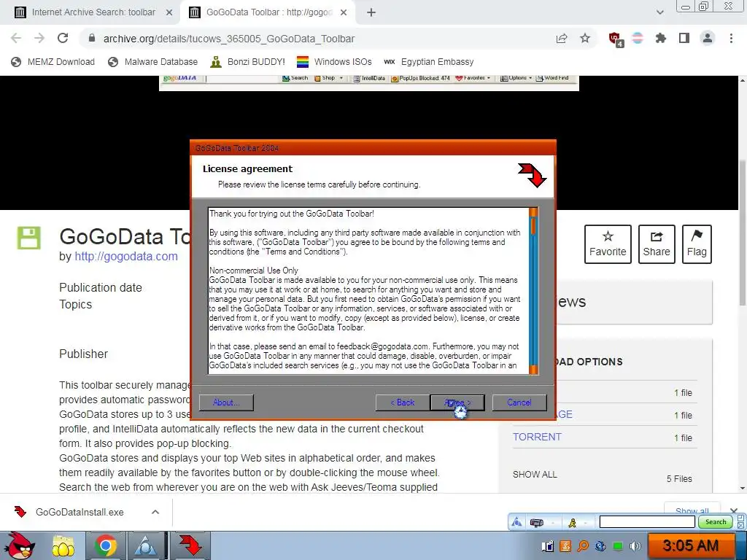Open a new browser tab
747x560 pixels.
[x=371, y=13]
